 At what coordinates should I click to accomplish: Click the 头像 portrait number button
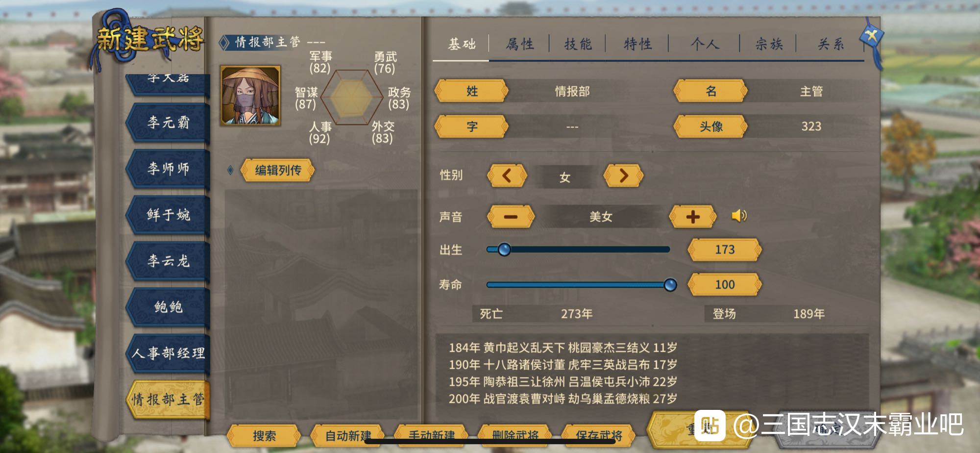(711, 126)
